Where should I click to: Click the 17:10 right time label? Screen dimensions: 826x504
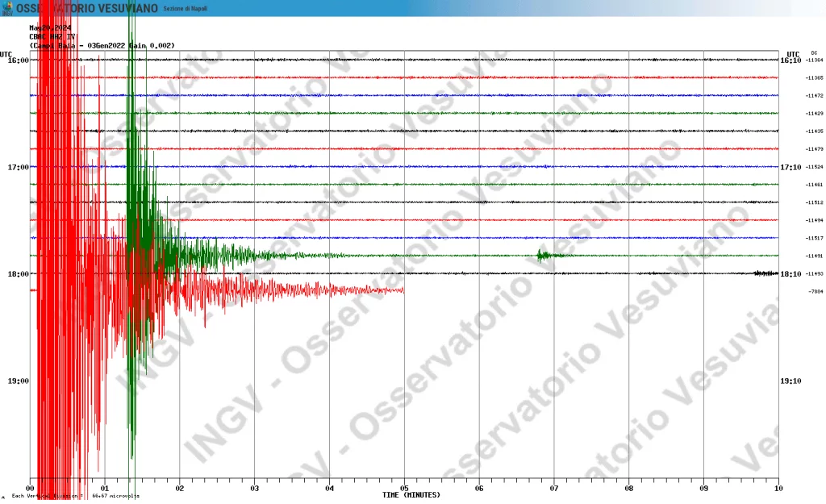(790, 167)
